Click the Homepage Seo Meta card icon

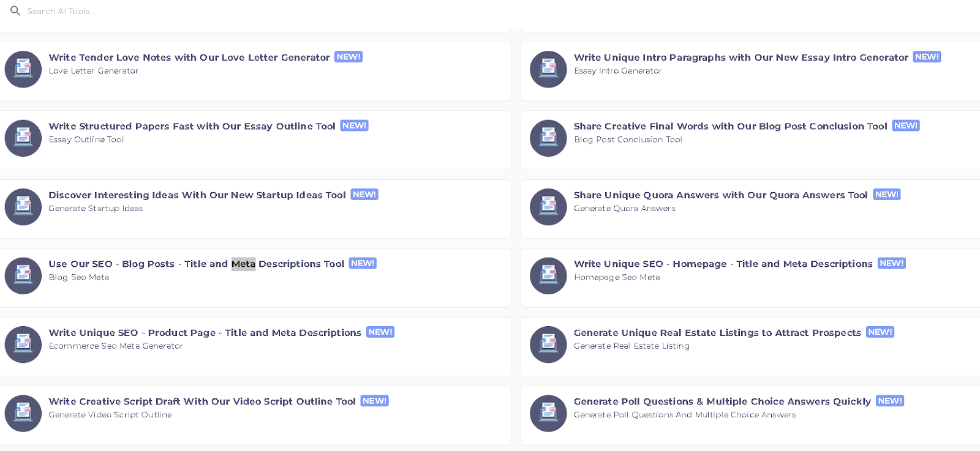(548, 276)
